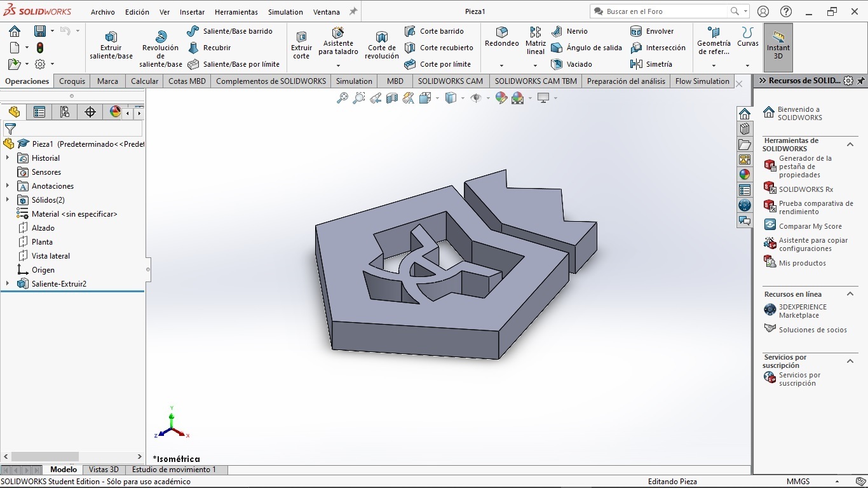Choose Saliente/Base barrido tool
The image size is (868, 488).
click(229, 31)
